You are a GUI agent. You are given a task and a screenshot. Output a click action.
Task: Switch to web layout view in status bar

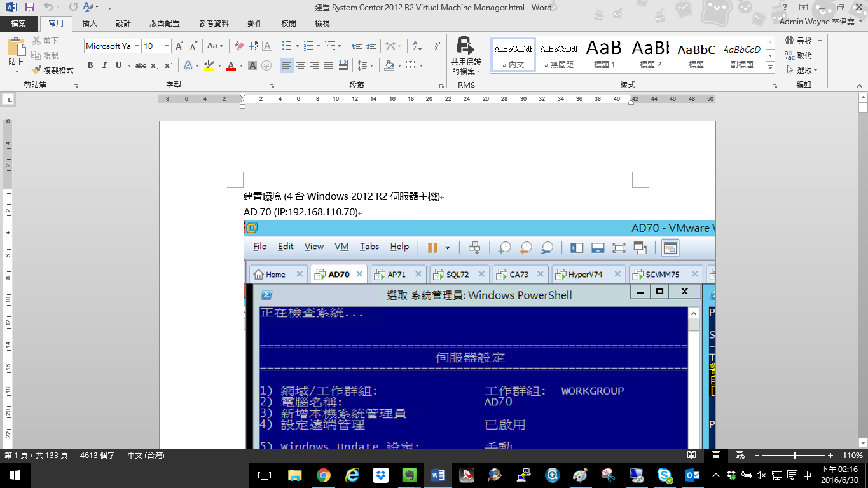pyautogui.click(x=740, y=456)
